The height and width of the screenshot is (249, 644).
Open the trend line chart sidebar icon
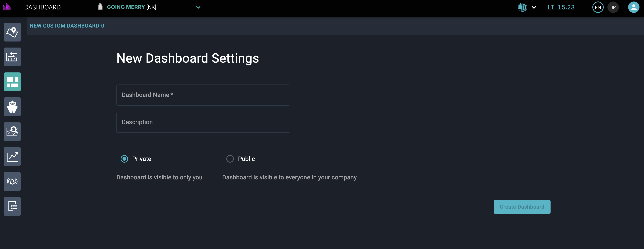click(x=12, y=156)
